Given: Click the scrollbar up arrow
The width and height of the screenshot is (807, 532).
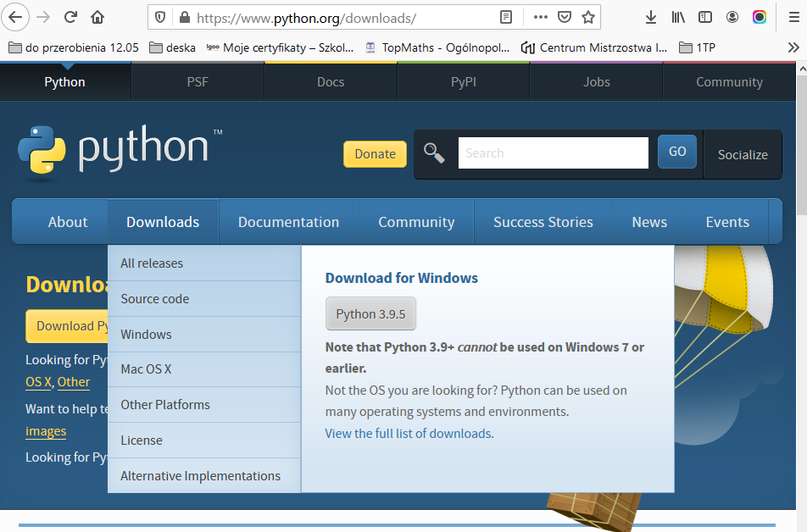Looking at the screenshot, I should point(801,68).
